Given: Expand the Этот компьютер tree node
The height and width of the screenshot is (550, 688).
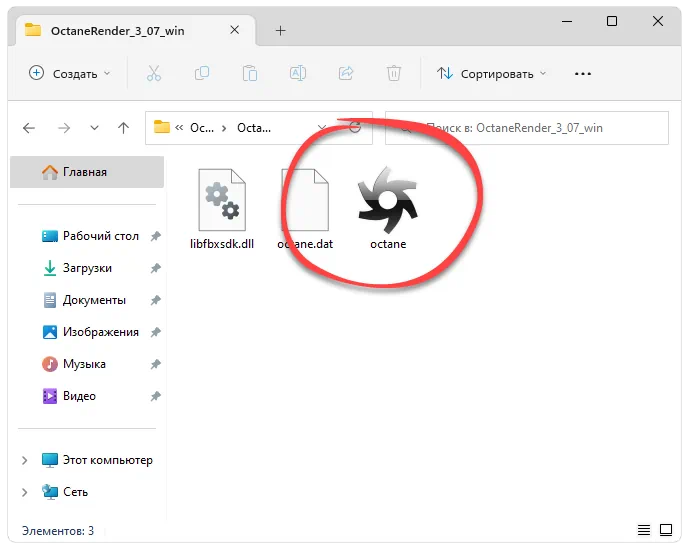Looking at the screenshot, I should click(25, 460).
